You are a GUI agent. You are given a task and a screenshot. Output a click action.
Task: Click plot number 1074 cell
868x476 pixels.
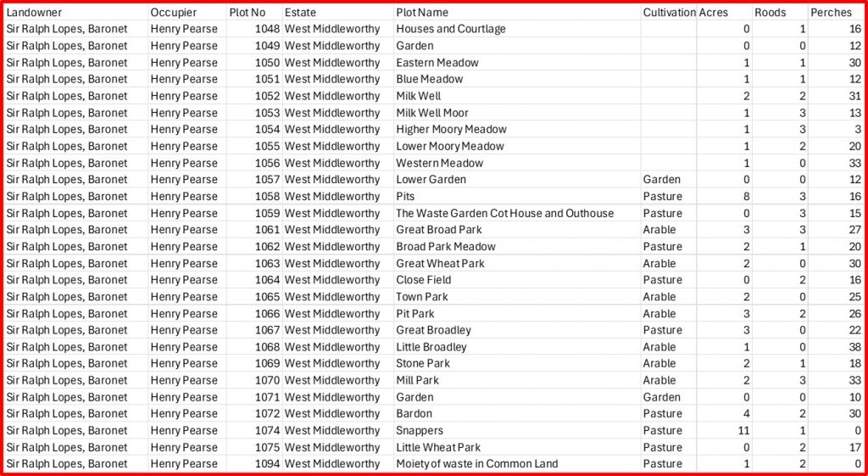click(x=254, y=430)
